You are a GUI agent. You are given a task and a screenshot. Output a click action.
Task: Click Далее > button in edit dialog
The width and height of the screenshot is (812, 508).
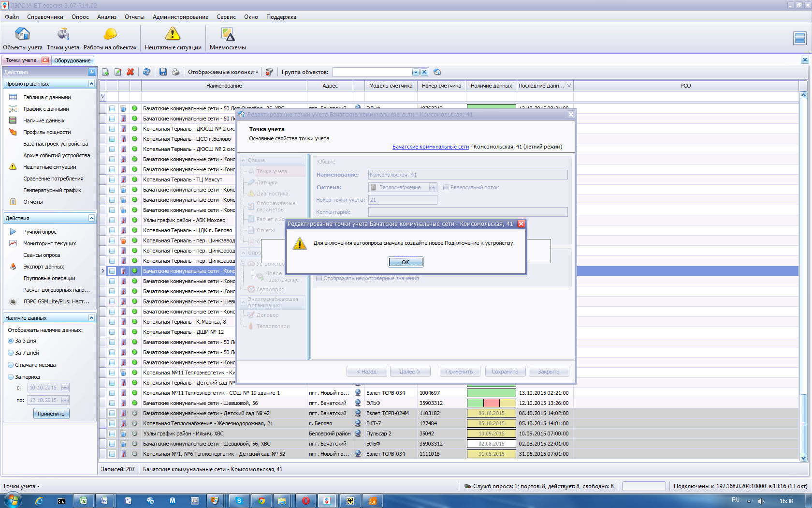point(410,372)
